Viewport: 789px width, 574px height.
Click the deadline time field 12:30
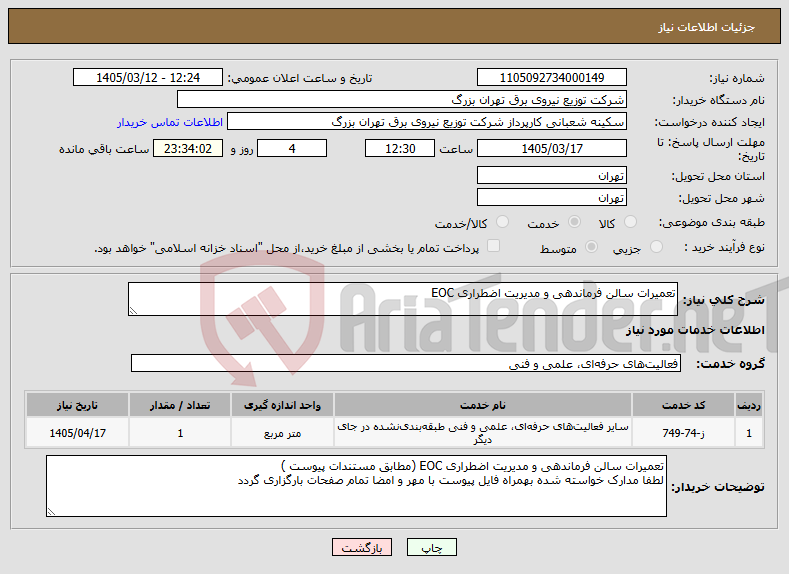[400, 148]
